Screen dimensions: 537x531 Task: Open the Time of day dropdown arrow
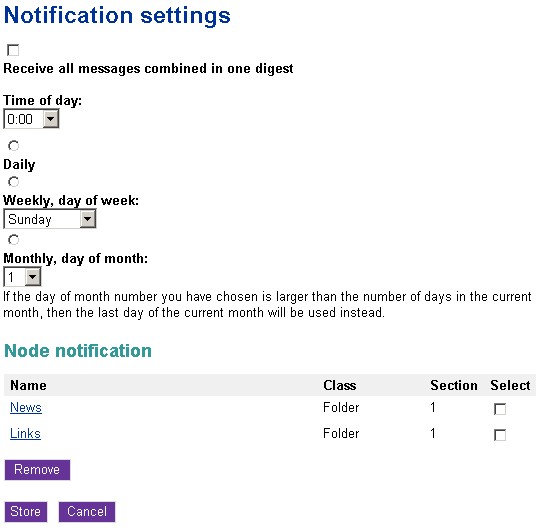pyautogui.click(x=51, y=119)
